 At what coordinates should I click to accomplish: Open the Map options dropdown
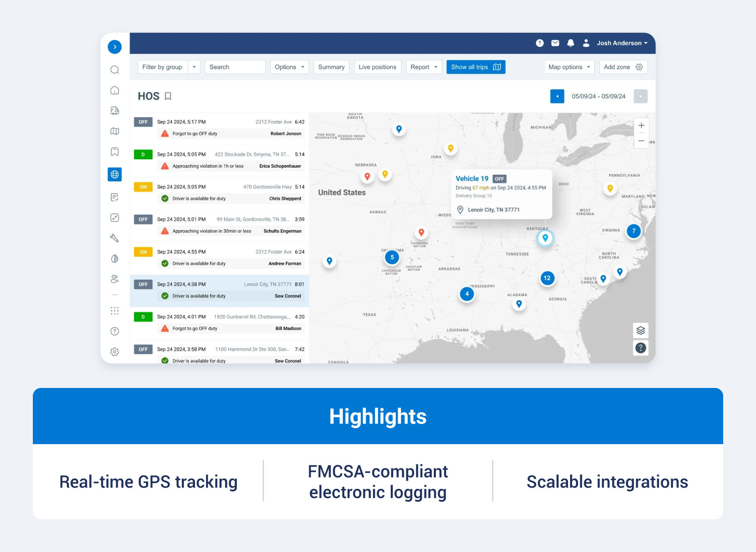[569, 67]
